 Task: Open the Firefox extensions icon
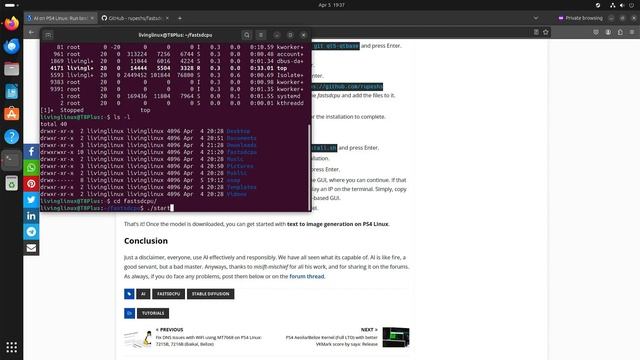620,32
